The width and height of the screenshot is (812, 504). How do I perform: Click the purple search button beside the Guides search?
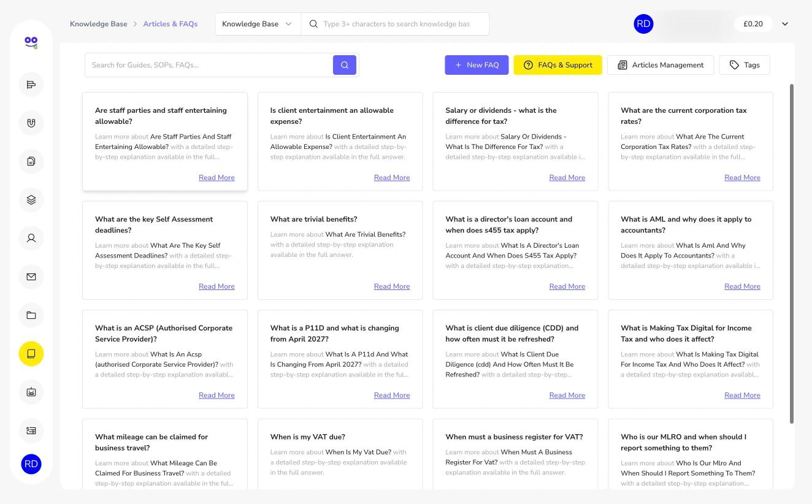pos(345,65)
